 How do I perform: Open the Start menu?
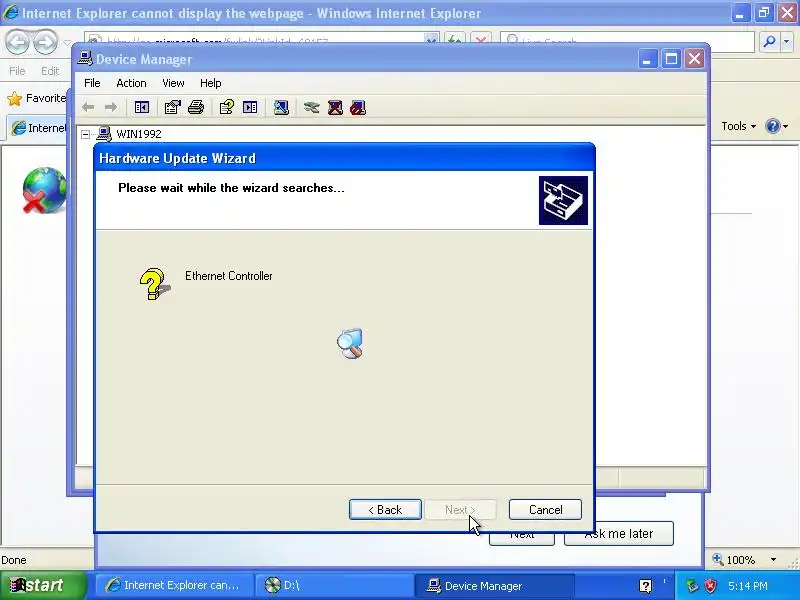point(43,585)
